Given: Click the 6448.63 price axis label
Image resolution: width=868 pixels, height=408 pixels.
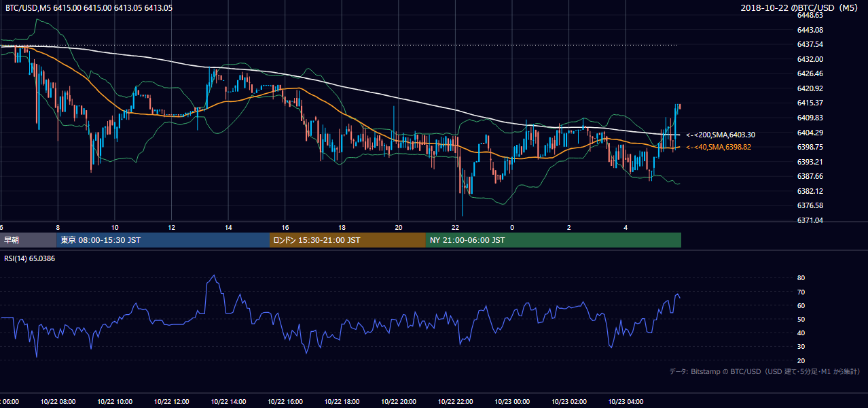Looking at the screenshot, I should (810, 15).
